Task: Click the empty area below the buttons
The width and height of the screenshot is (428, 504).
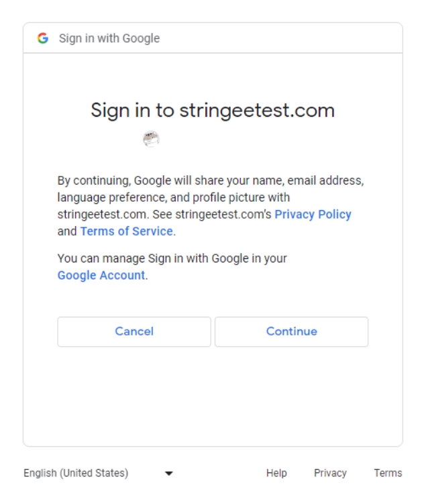Action: (x=213, y=396)
